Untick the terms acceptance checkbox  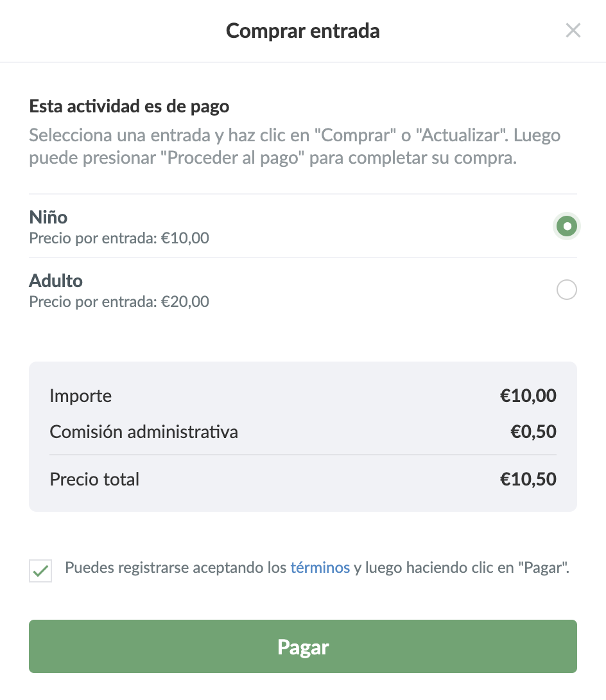click(x=40, y=571)
